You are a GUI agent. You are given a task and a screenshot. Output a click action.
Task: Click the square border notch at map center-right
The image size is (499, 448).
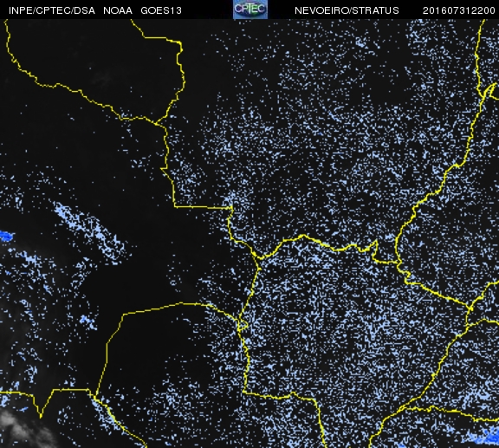pyautogui.click(x=375, y=250)
